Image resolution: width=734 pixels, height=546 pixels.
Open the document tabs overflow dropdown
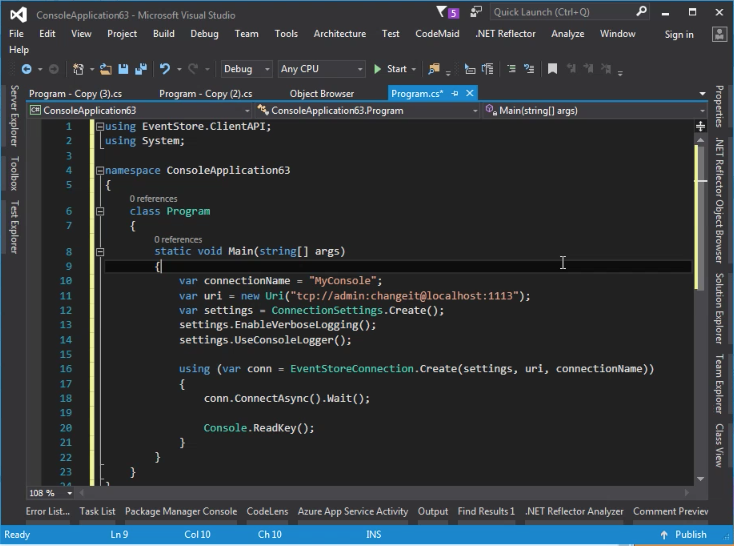click(x=702, y=94)
